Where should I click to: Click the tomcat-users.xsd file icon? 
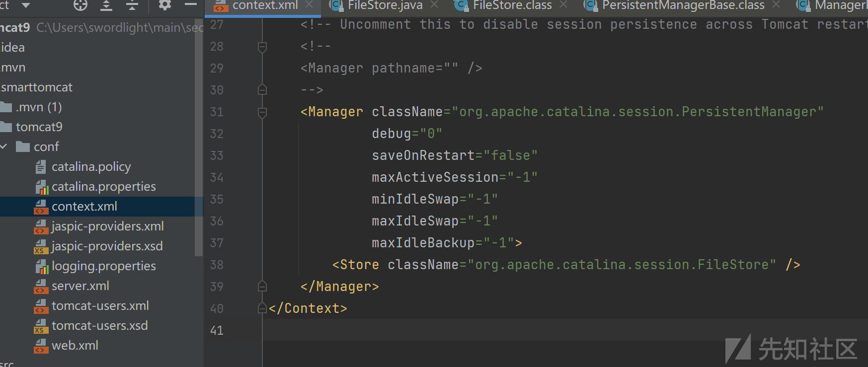point(41,326)
